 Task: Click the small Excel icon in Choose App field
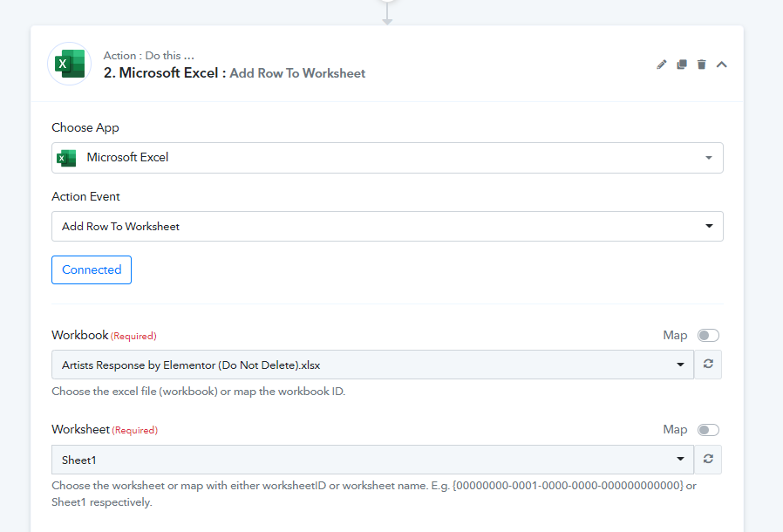tap(66, 158)
